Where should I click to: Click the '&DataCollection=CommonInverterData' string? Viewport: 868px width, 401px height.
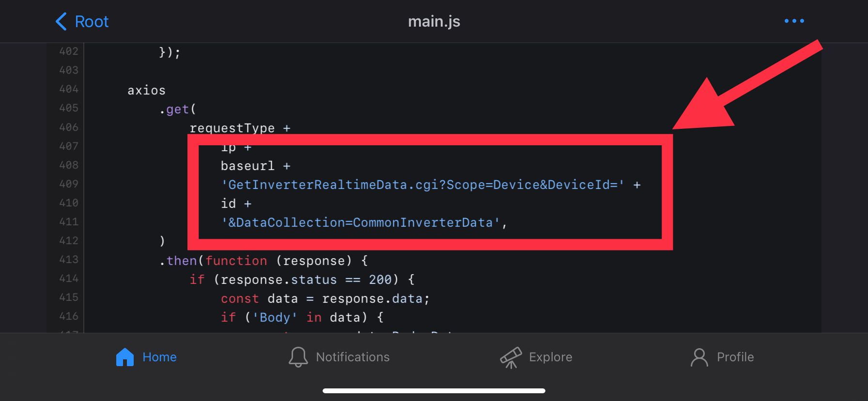(360, 223)
